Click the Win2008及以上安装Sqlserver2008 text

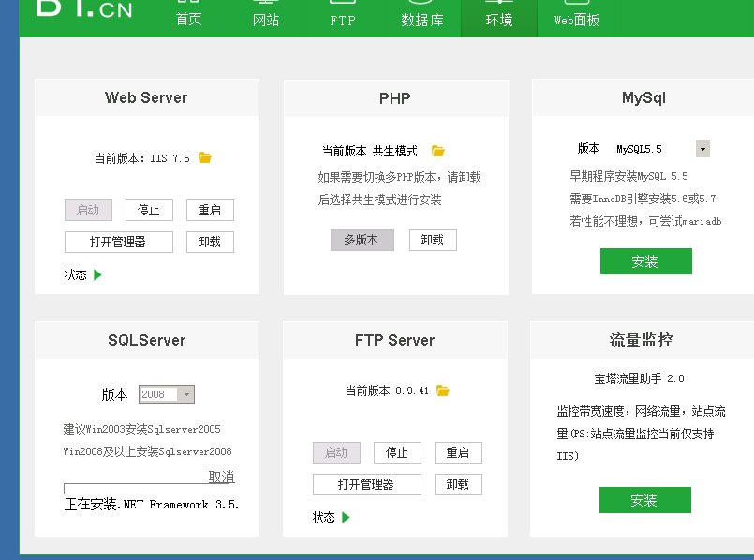(148, 452)
